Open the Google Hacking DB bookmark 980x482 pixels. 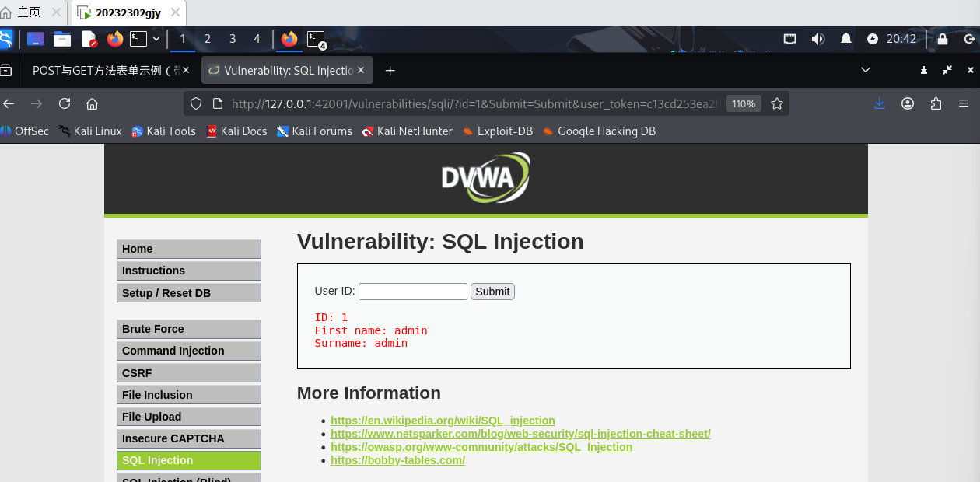599,131
